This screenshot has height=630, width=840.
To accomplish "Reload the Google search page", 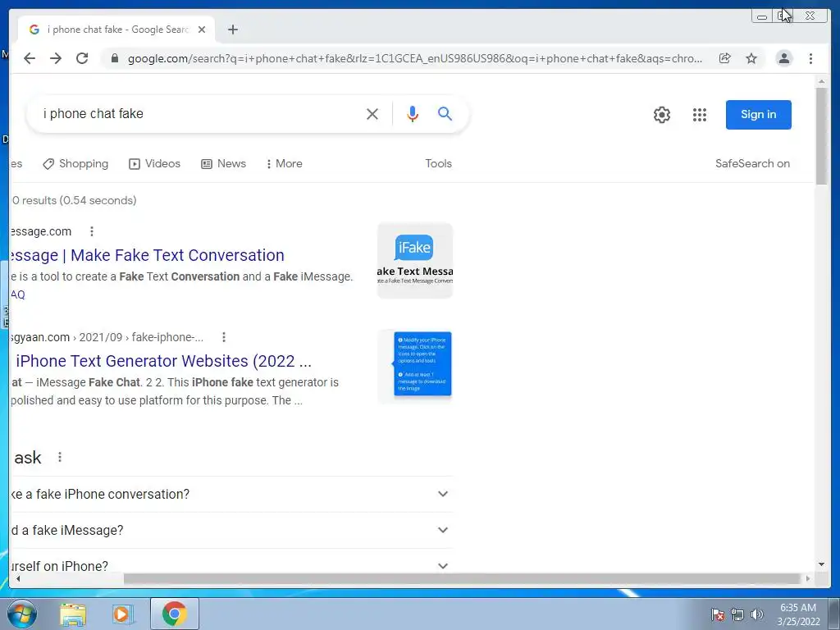I will click(x=82, y=58).
